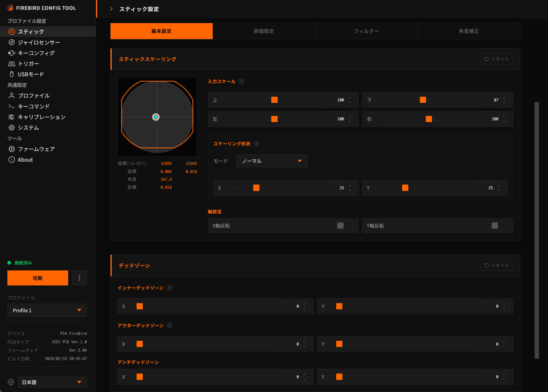Image resolution: width=548 pixels, height=392 pixels.
Task: Click the USB mode icon
Action: click(x=12, y=74)
